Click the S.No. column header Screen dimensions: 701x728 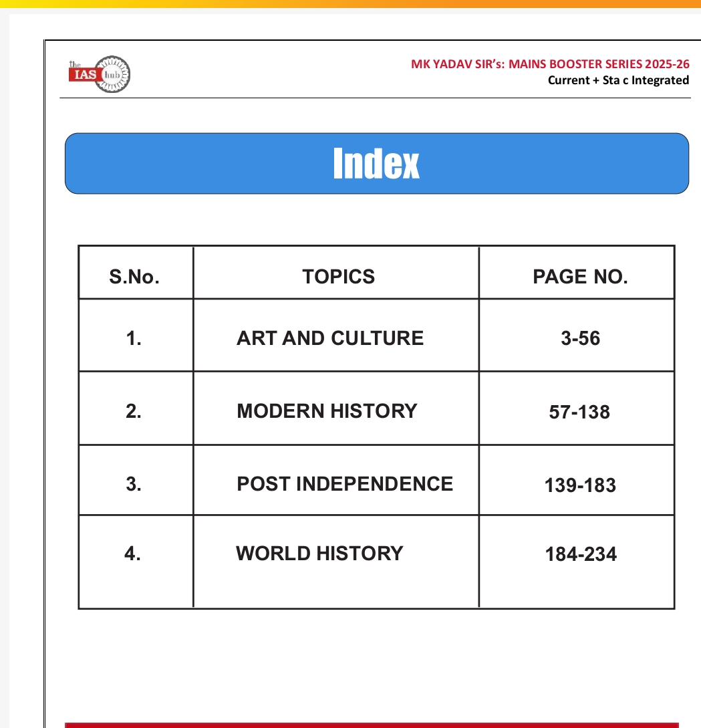[134, 277]
